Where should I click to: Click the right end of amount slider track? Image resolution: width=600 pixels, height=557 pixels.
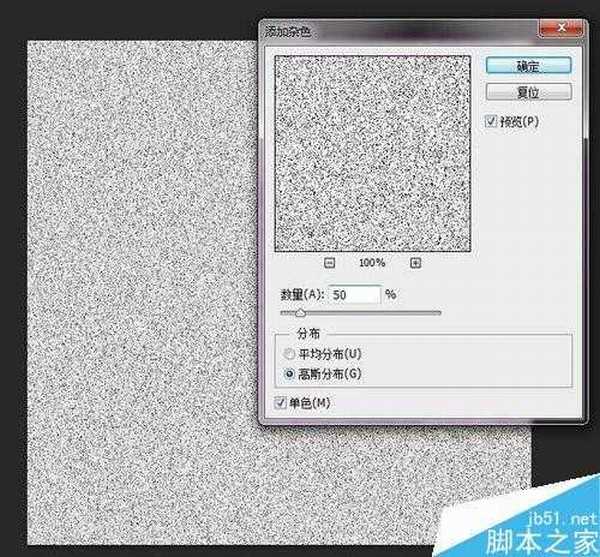tap(438, 313)
